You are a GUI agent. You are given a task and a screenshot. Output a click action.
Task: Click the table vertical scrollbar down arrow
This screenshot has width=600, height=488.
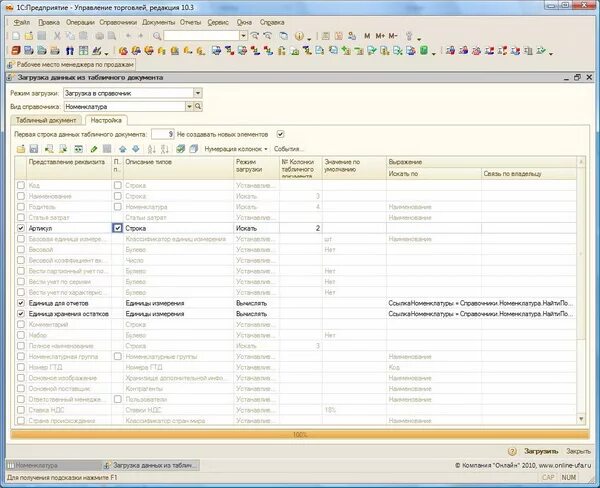[x=581, y=419]
